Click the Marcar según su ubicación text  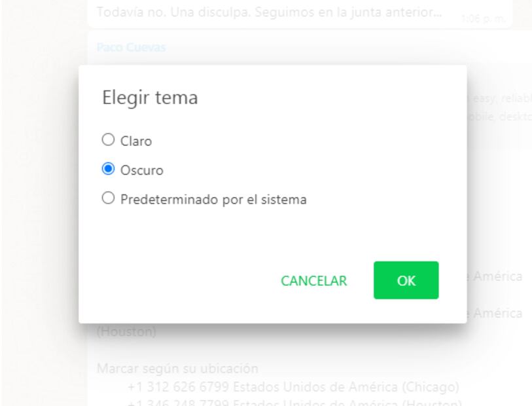click(177, 369)
